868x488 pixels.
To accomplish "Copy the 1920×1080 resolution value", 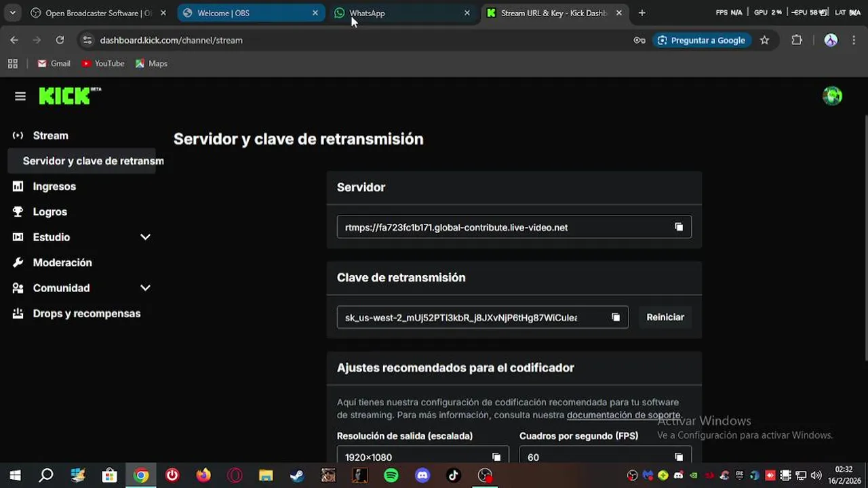I will (496, 457).
